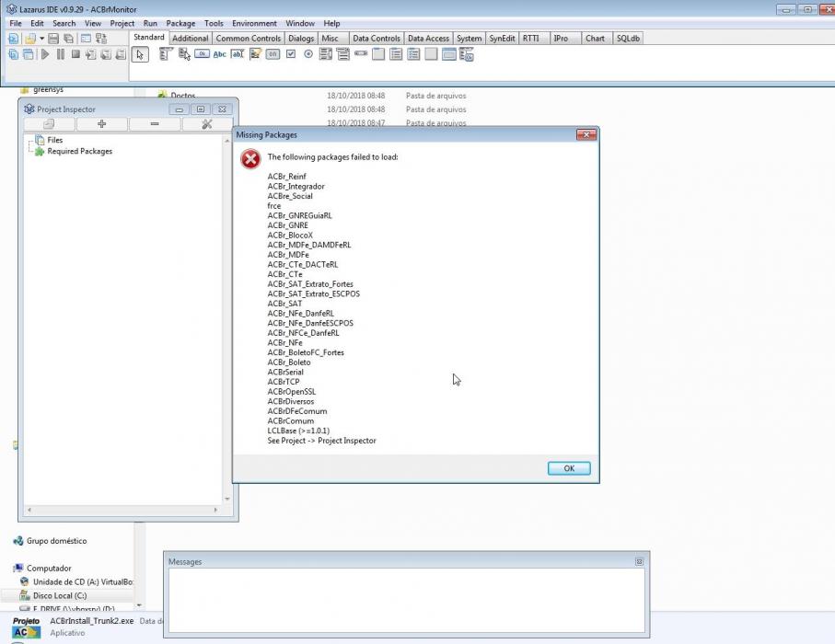Image resolution: width=835 pixels, height=644 pixels.
Task: Click the Open file toolbar icon
Action: pos(29,39)
